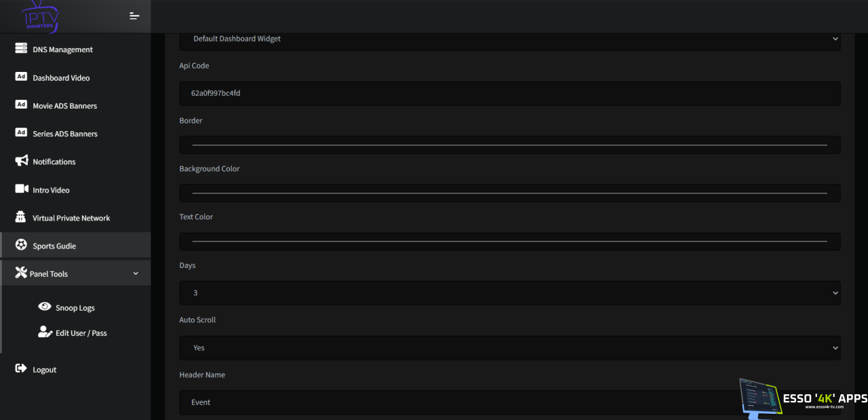The width and height of the screenshot is (868, 420).
Task: Open Movie ADS Banners menu item
Action: pos(64,106)
